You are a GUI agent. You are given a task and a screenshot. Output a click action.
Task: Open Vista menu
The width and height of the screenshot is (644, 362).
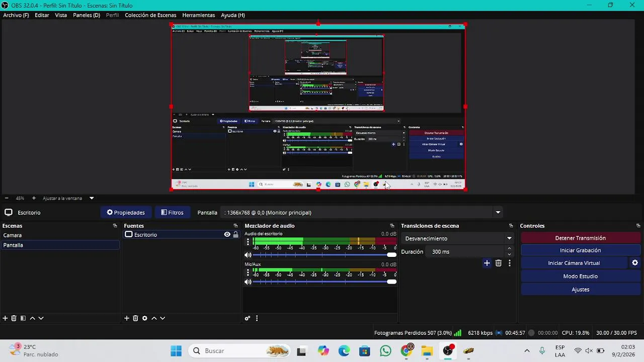[61, 15]
